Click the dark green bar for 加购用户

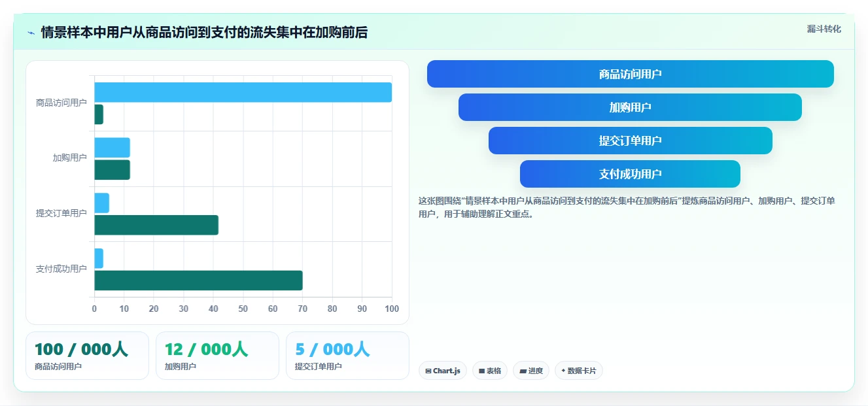click(x=113, y=170)
